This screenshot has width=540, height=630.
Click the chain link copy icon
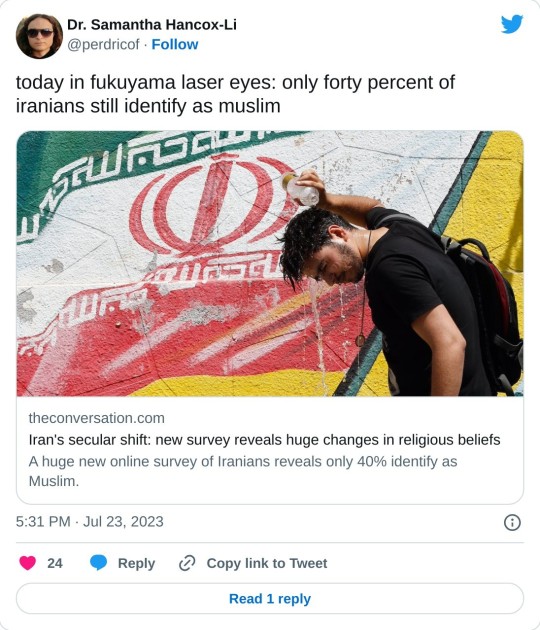pos(187,563)
